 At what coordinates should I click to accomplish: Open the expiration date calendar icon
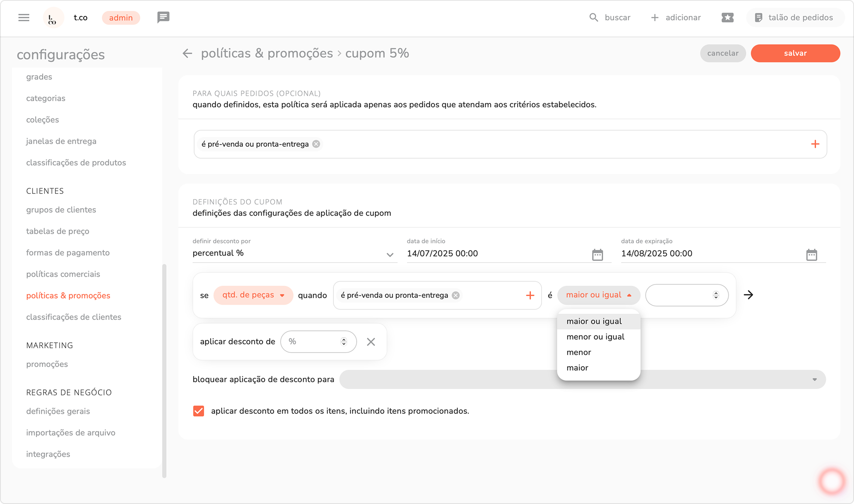point(811,254)
